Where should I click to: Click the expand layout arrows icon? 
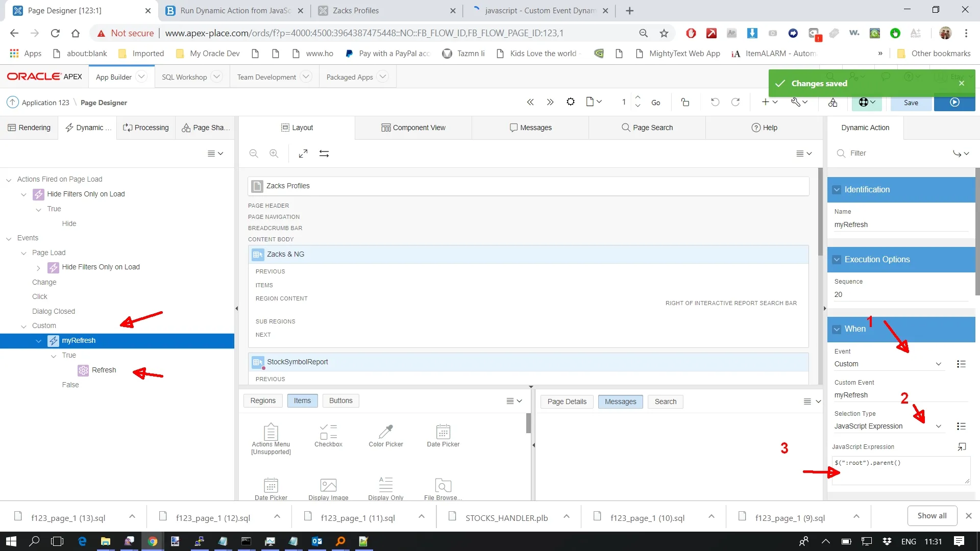pos(303,154)
